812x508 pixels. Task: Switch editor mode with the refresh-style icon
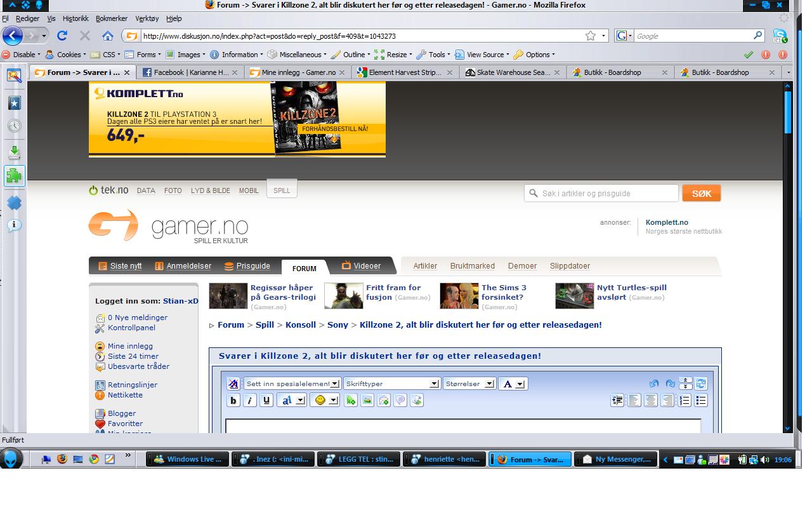click(x=701, y=384)
